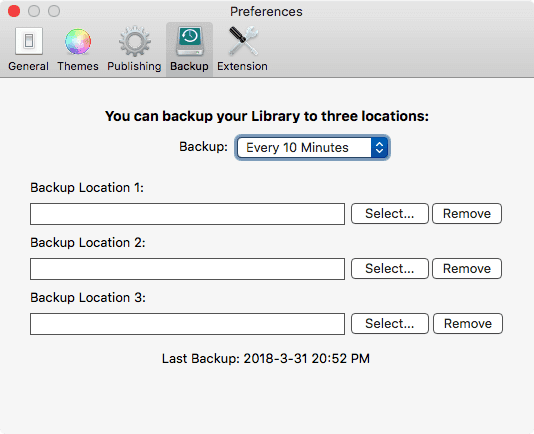This screenshot has height=434, width=534.
Task: Switch to the Extension tab label
Action: (242, 66)
